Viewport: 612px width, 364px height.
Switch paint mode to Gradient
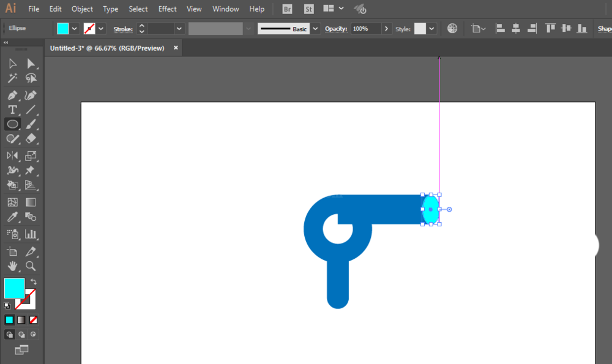click(21, 320)
